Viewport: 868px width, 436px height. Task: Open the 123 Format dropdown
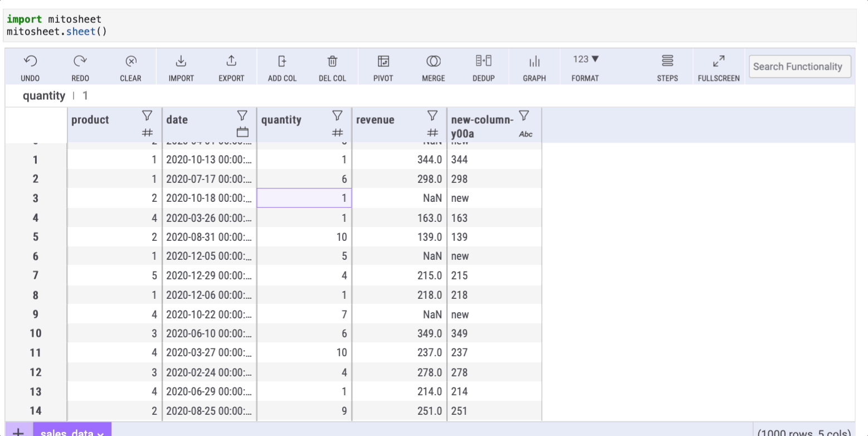pos(585,59)
